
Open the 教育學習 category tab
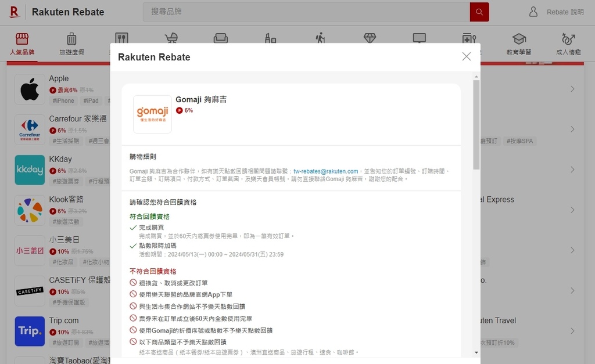point(519,44)
